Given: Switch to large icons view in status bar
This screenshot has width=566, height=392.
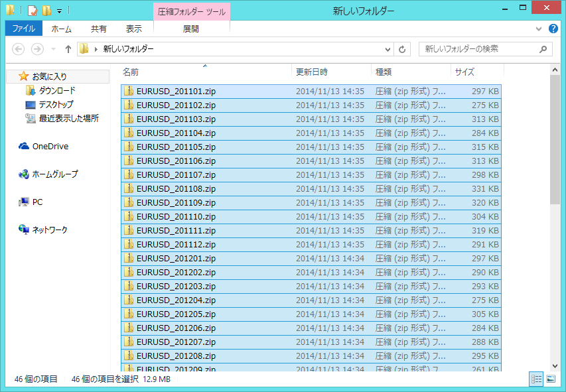Looking at the screenshot, I should point(550,379).
